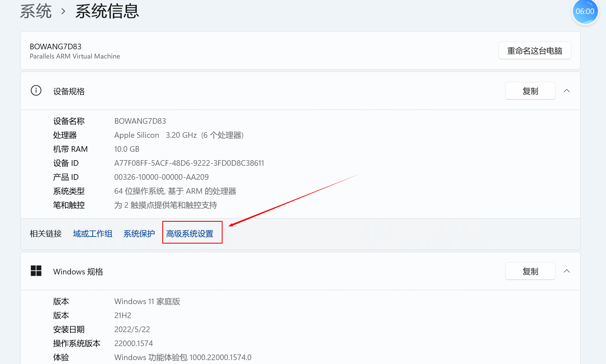Screen dimensions: 606x364
Task: Click the Windows 规格 section header label
Action: (78, 272)
